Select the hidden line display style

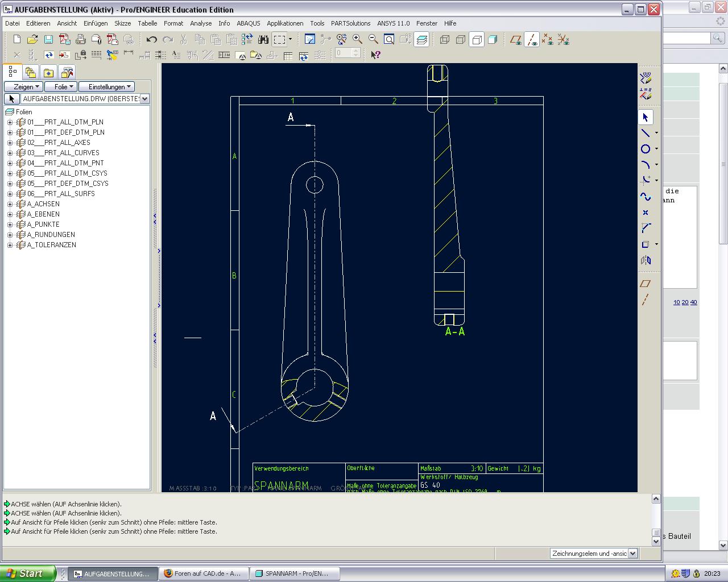[x=461, y=39]
